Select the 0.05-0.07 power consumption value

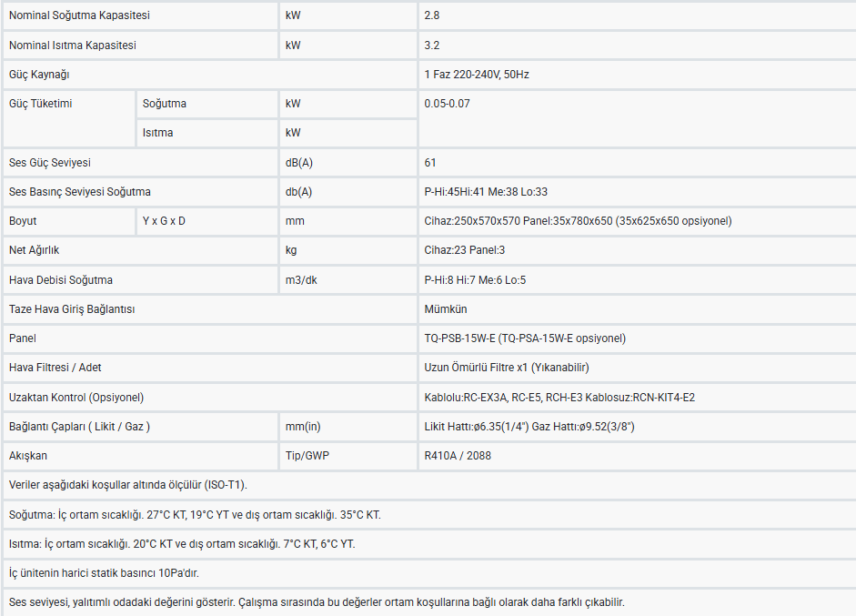pyautogui.click(x=448, y=104)
